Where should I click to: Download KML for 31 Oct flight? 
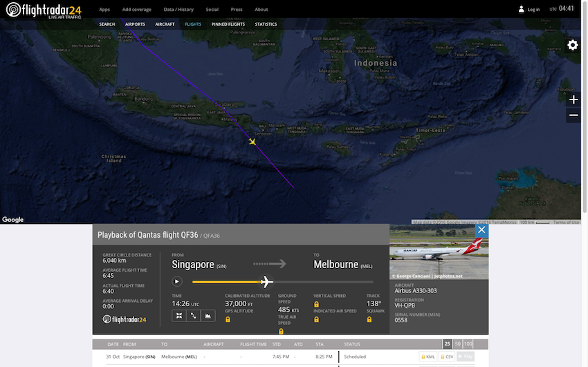point(428,357)
